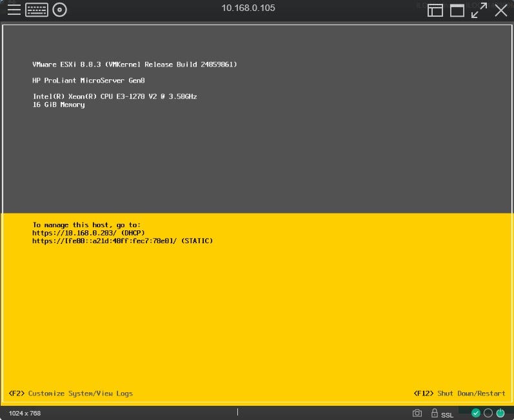The image size is (514, 420).
Task: Switch to docked window layout icon
Action: coord(435,10)
